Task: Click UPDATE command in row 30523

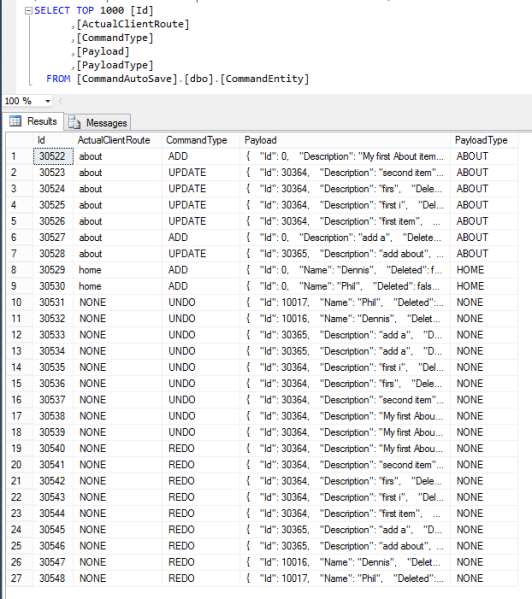Action: (x=201, y=173)
